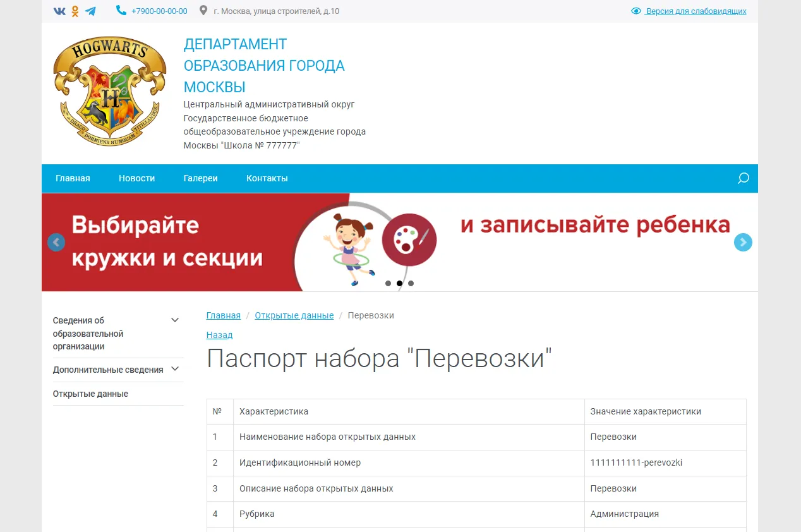Click the phone handset icon
The height and width of the screenshot is (532, 801).
pos(121,11)
